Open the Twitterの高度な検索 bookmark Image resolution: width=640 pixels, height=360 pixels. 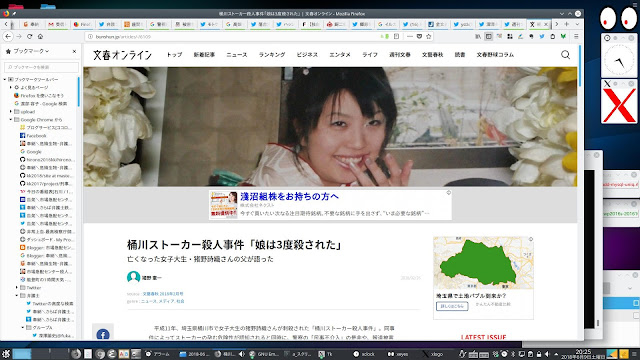(x=50, y=304)
